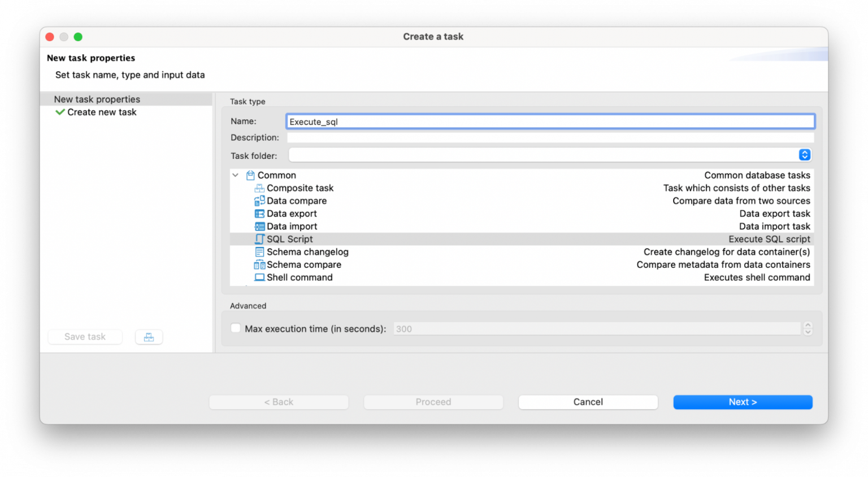Click the Proceed button
Screen dimensions: 868x477
click(x=433, y=402)
